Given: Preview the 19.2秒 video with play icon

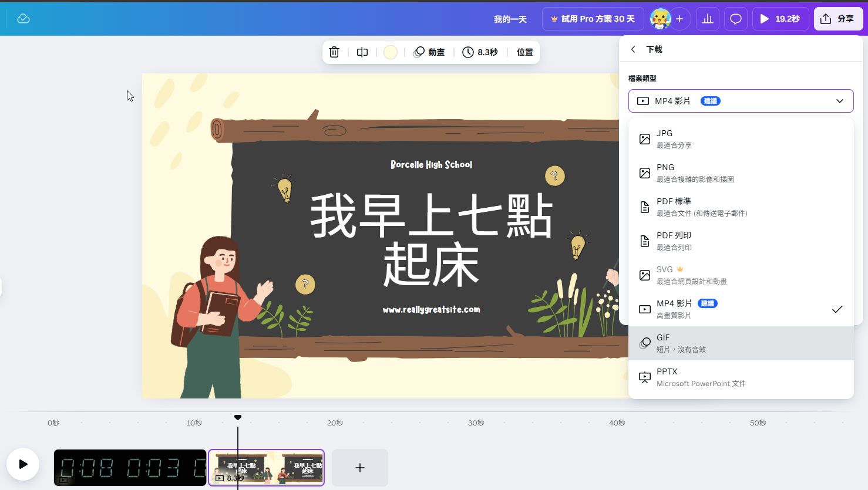Looking at the screenshot, I should pos(780,18).
